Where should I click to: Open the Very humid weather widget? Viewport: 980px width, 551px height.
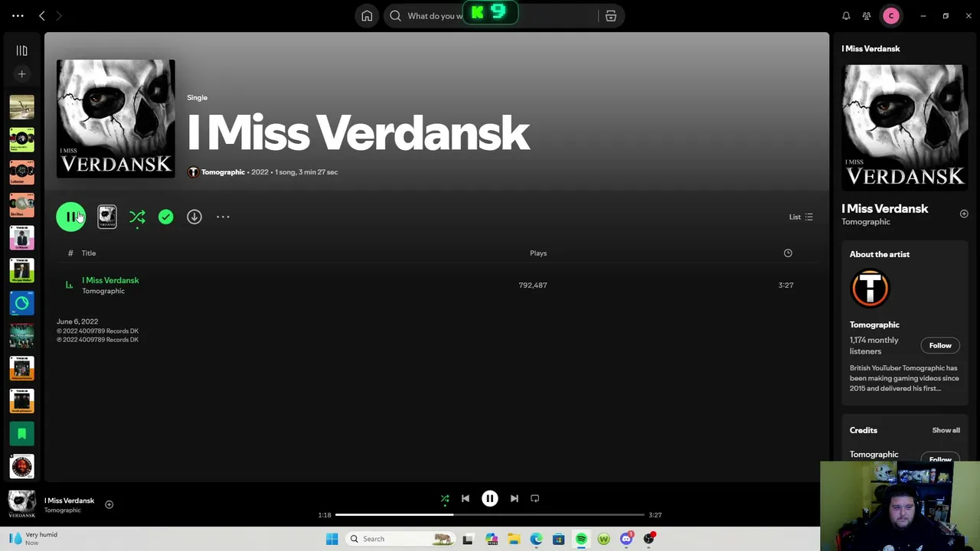[32, 539]
